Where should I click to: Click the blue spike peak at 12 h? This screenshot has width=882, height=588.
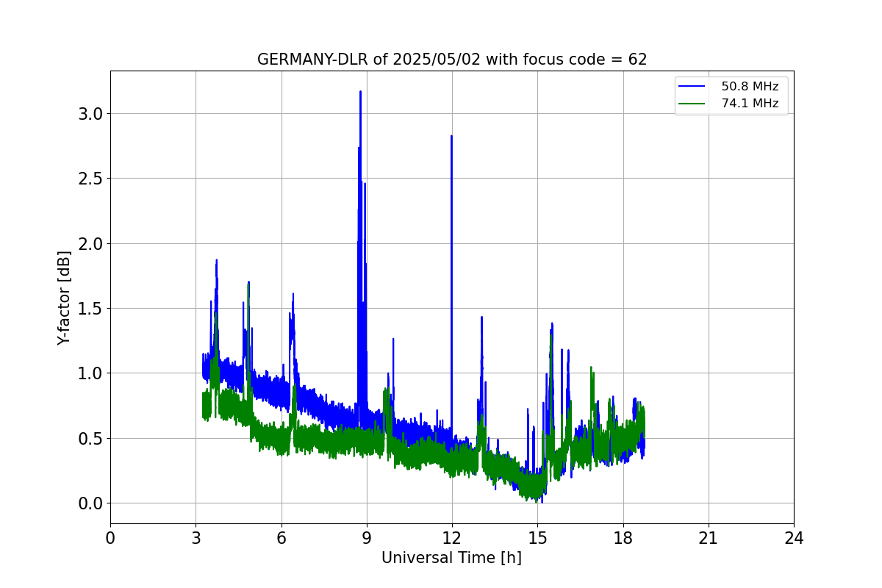pyautogui.click(x=451, y=137)
